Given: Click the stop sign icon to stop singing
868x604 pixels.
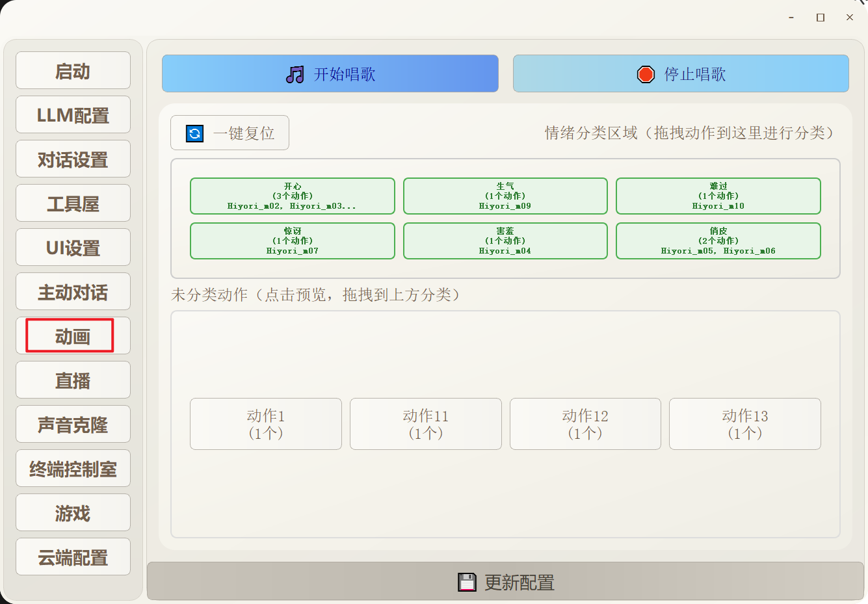Looking at the screenshot, I should (645, 73).
